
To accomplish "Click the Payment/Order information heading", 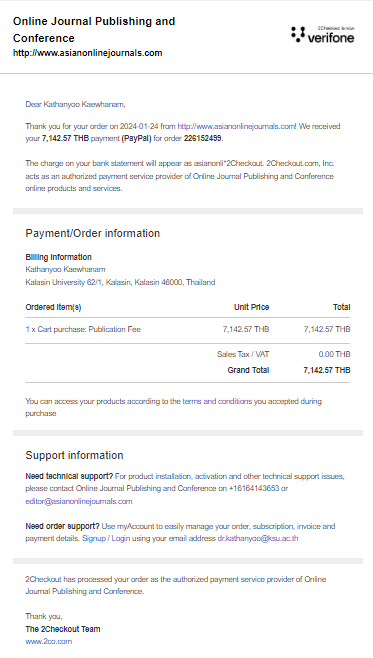I will pos(93,233).
